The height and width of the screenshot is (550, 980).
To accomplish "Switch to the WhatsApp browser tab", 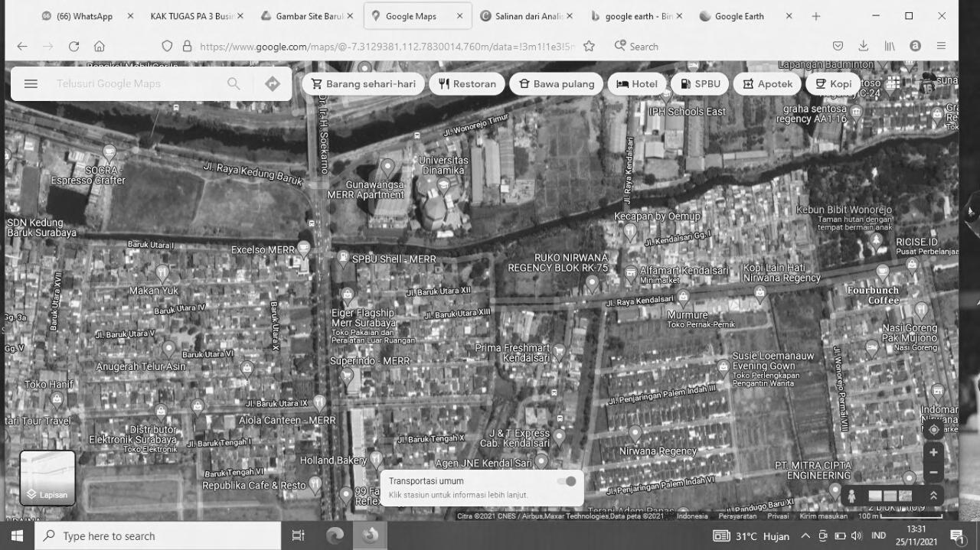I will tap(84, 16).
